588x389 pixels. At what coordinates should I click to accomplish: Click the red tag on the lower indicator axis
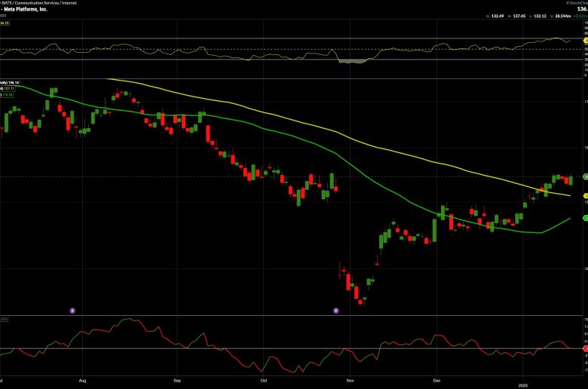point(586,348)
